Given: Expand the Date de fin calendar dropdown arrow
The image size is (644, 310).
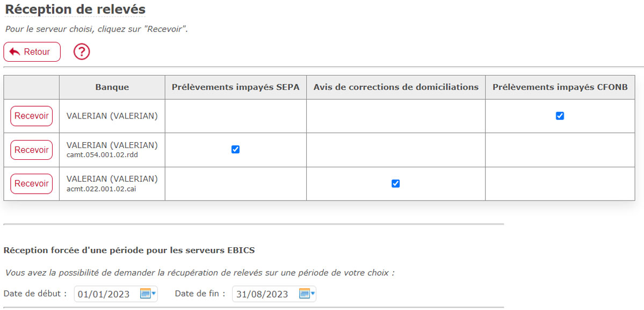Looking at the screenshot, I should pyautogui.click(x=313, y=293).
